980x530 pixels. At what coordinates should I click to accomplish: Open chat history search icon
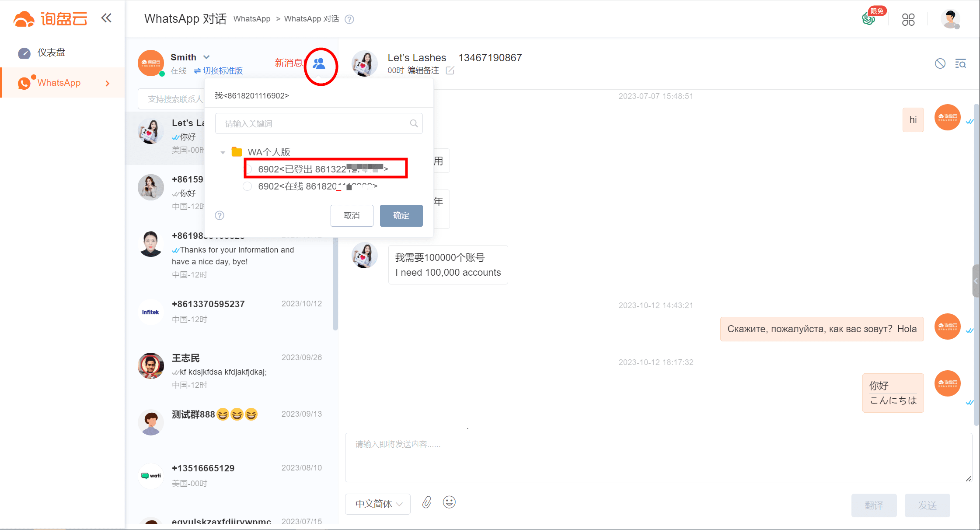[x=960, y=64]
